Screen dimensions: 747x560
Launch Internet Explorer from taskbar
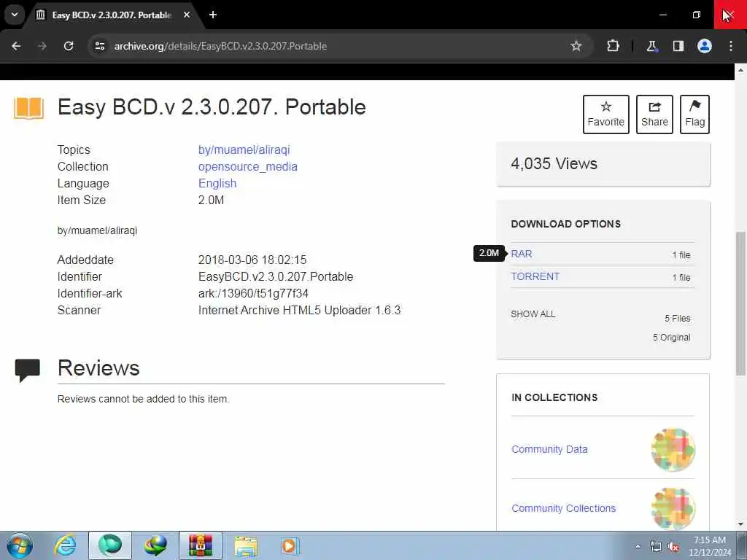(65, 545)
